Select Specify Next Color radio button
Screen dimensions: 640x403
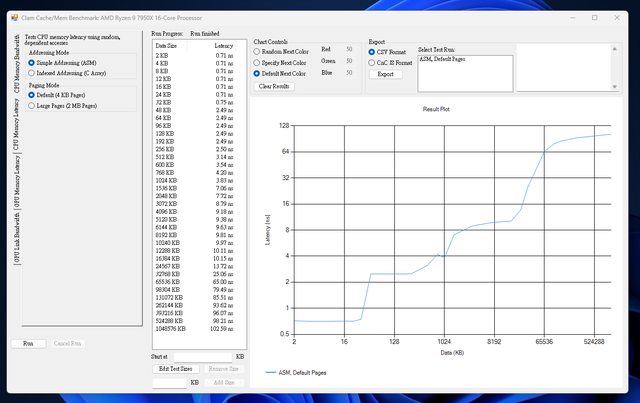(256, 61)
